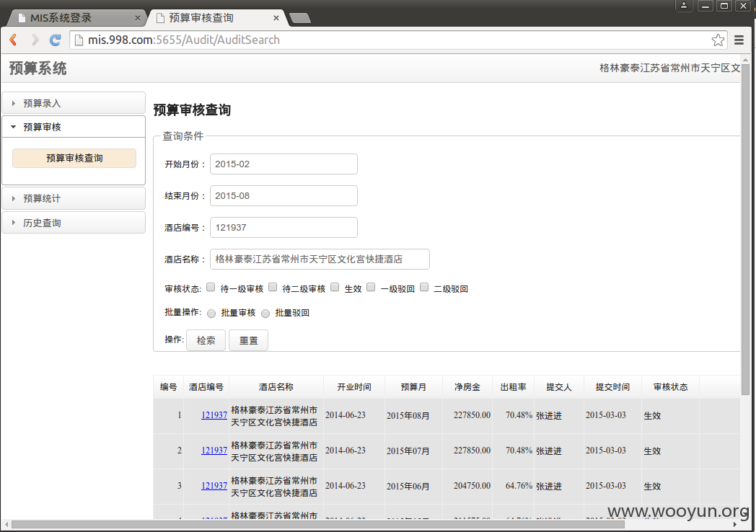Click the 开始月份 input field

[283, 164]
